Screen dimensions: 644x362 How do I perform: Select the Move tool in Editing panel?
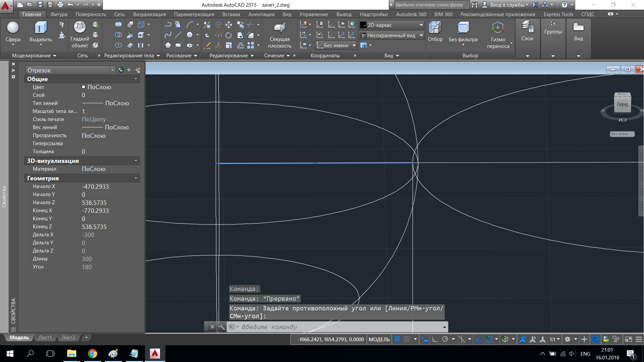tap(228, 25)
